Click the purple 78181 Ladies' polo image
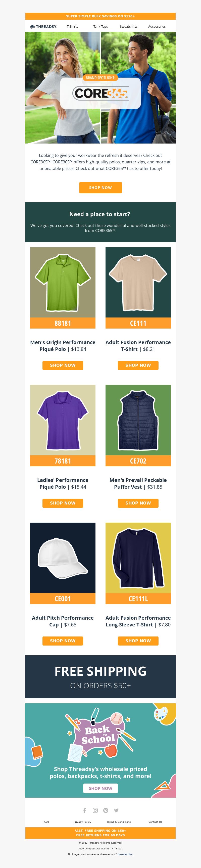201x868 pixels. point(63,420)
